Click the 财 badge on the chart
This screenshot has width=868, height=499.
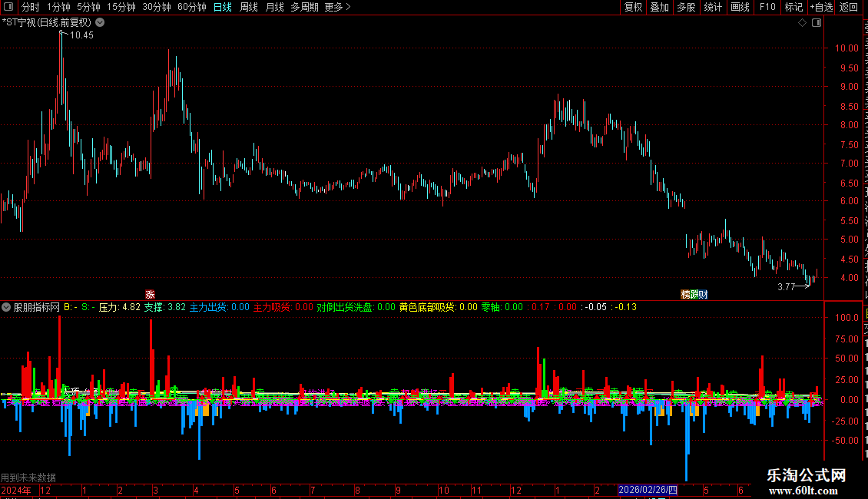pyautogui.click(x=704, y=294)
